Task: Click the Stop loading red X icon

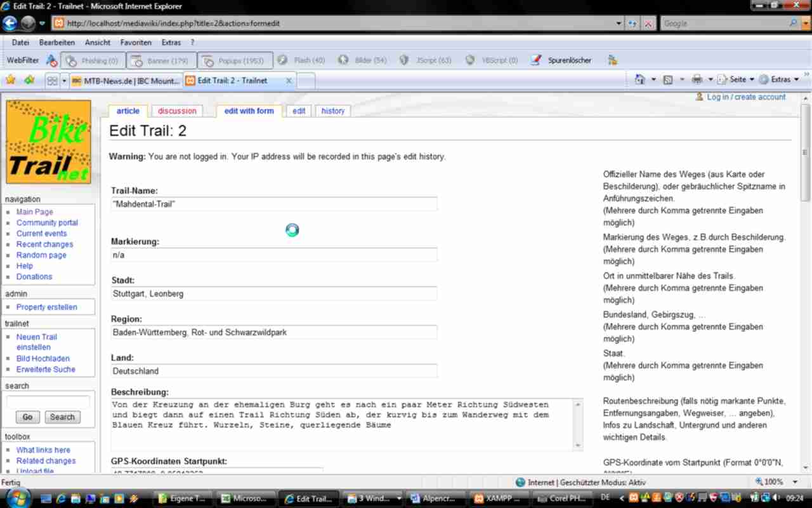Action: click(648, 23)
